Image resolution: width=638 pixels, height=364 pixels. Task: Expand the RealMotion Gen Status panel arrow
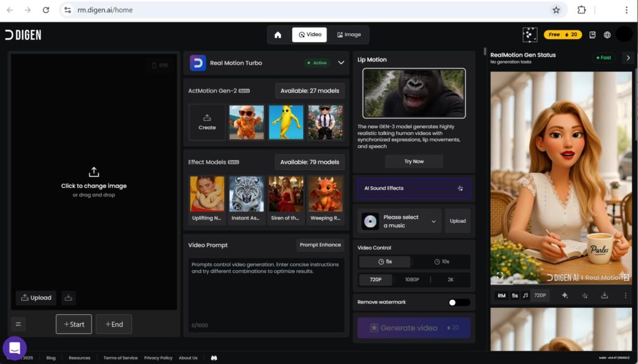(x=627, y=58)
